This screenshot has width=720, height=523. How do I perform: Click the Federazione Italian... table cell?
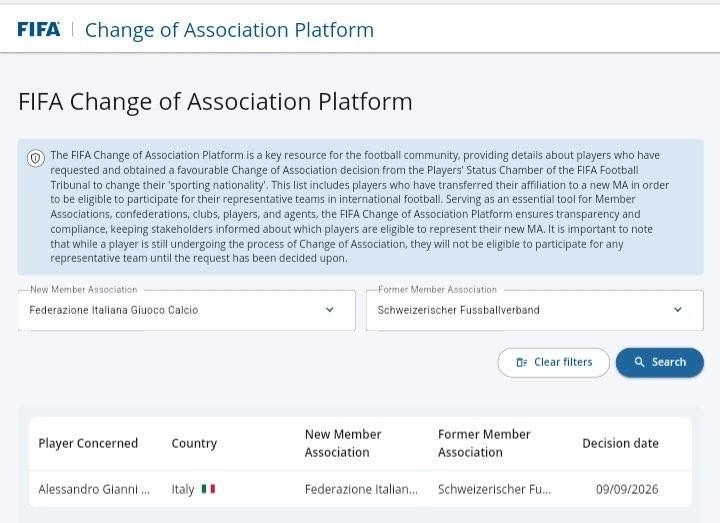tap(361, 489)
